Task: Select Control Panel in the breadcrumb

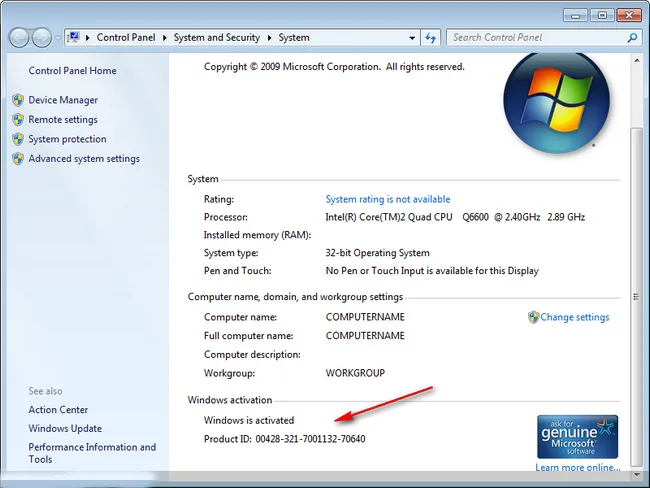Action: [126, 38]
